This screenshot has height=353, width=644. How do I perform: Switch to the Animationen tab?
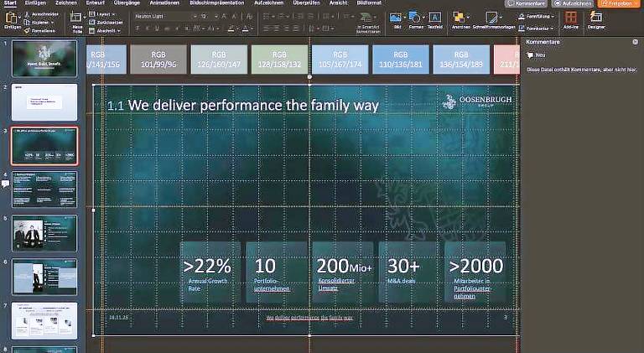(164, 3)
